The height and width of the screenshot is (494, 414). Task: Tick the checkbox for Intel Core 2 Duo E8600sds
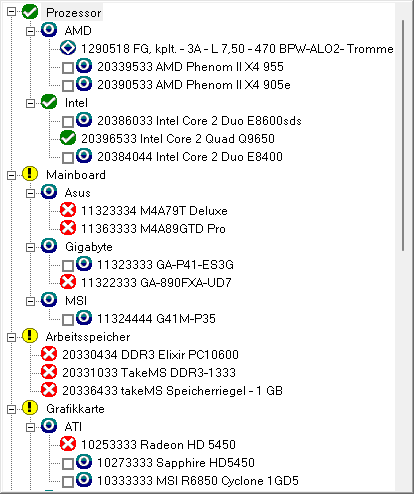(68, 122)
